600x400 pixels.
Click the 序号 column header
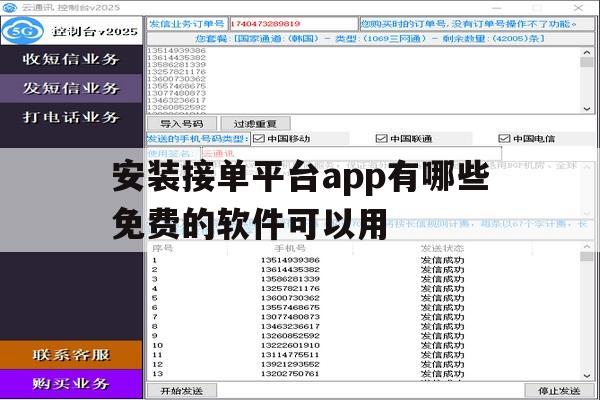pos(163,248)
